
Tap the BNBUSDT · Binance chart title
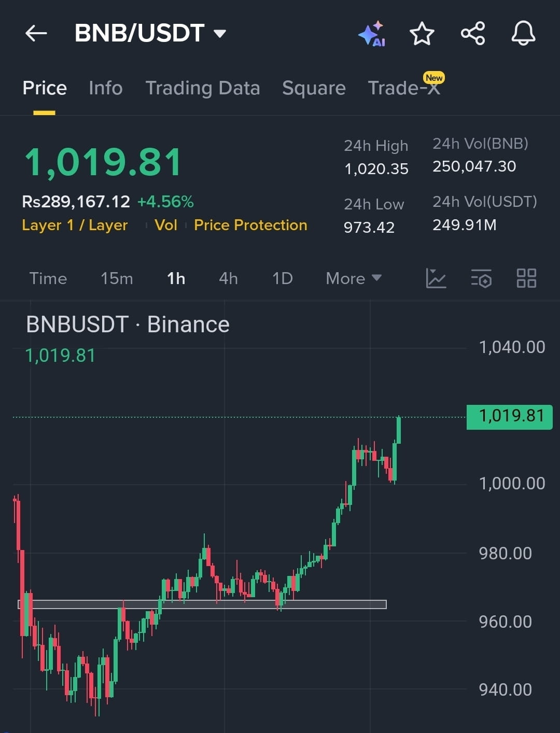(128, 325)
